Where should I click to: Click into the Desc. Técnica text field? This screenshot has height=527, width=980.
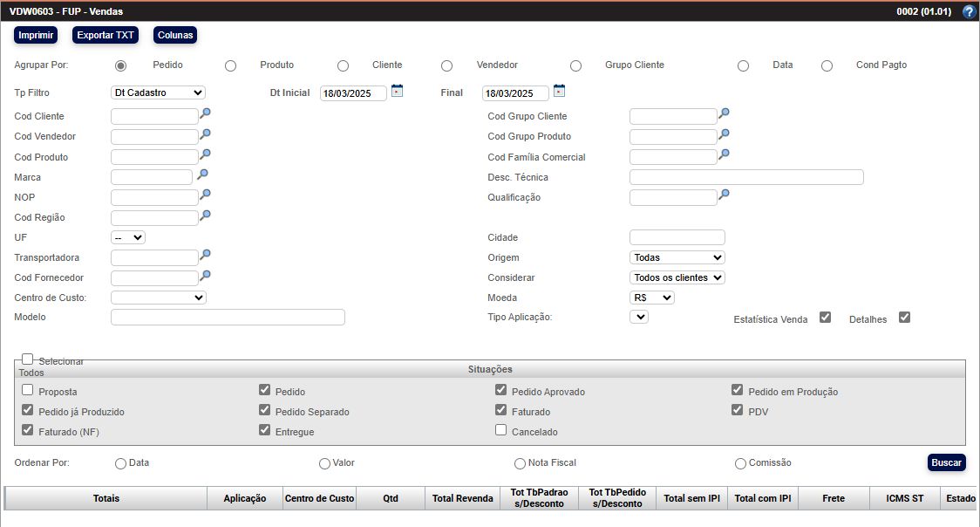click(x=746, y=177)
